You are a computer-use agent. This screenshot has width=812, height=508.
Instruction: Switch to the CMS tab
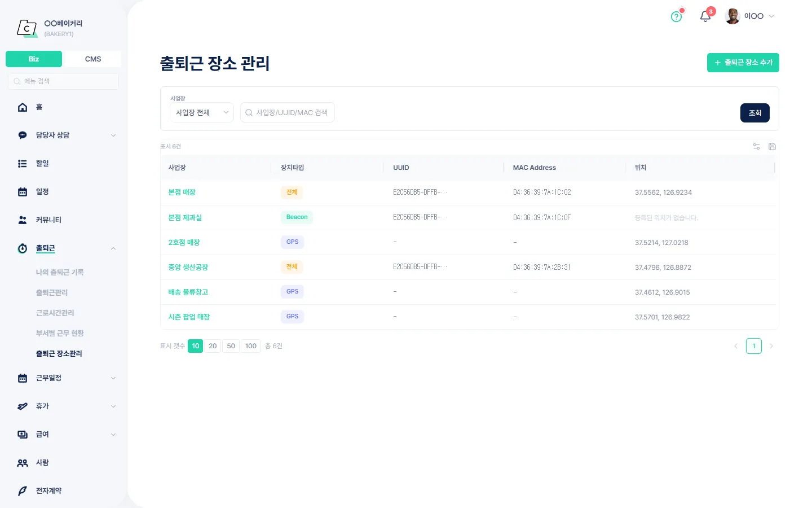pyautogui.click(x=93, y=59)
